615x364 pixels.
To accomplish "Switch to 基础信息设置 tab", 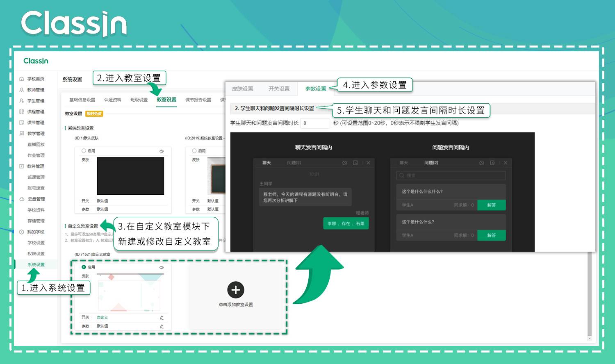I will pyautogui.click(x=82, y=100).
